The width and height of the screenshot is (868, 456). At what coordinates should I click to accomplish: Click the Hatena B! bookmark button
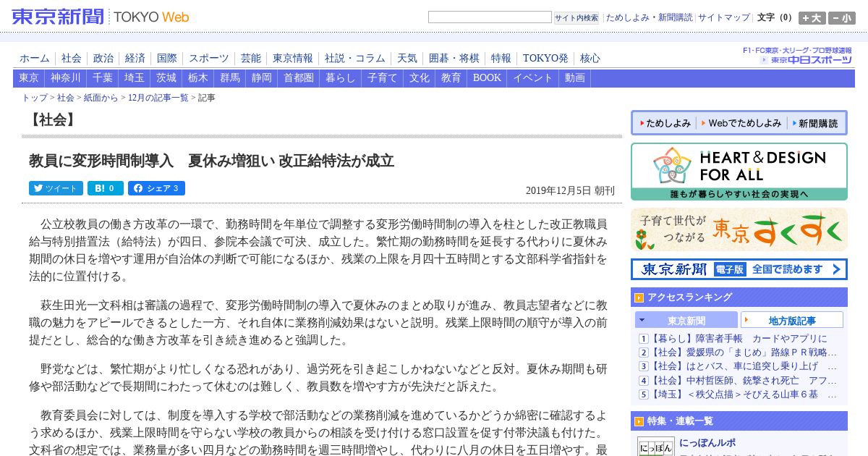tap(106, 188)
